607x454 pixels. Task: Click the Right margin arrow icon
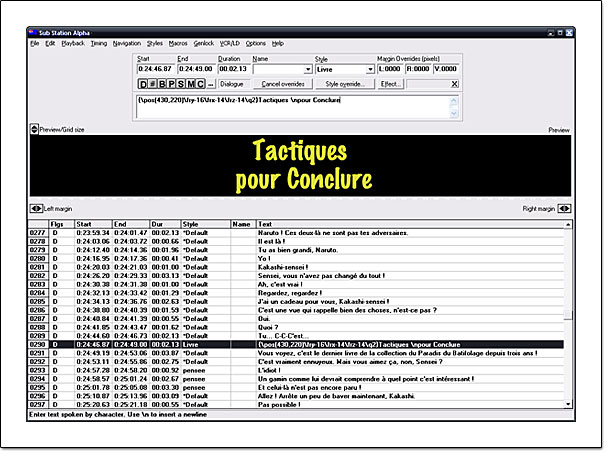click(565, 209)
